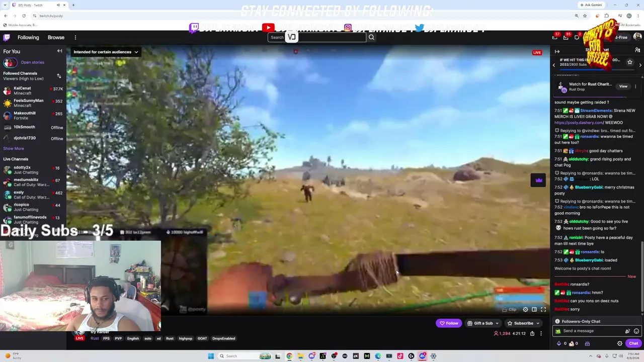This screenshot has height=362, width=644.
Task: Open the exely live channel
Action: click(x=33, y=195)
